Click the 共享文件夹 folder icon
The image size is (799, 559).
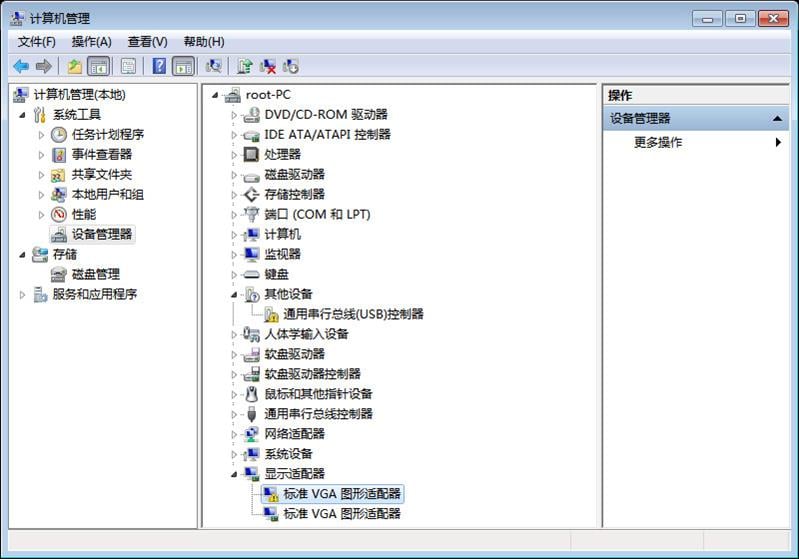(x=58, y=175)
